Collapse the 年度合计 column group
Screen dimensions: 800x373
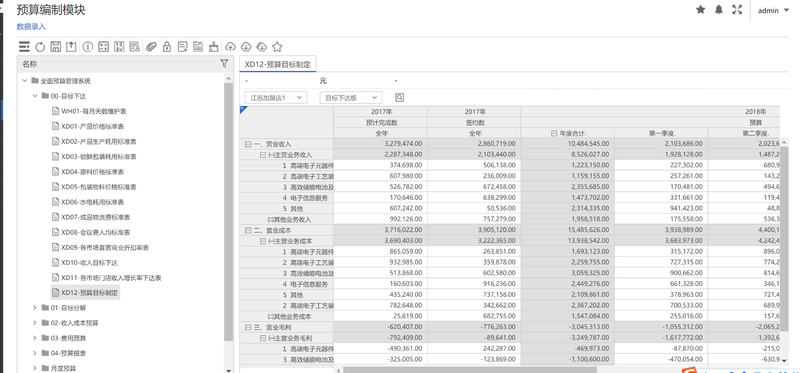554,133
